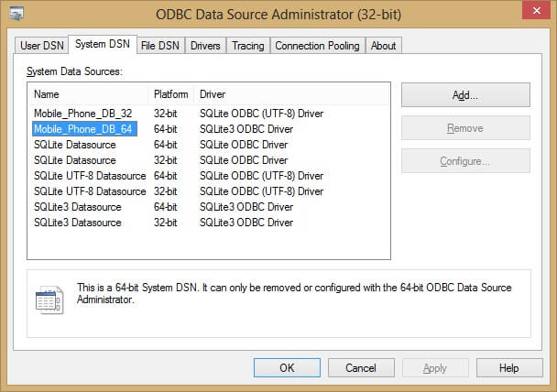Open the File DSN tab

click(159, 46)
